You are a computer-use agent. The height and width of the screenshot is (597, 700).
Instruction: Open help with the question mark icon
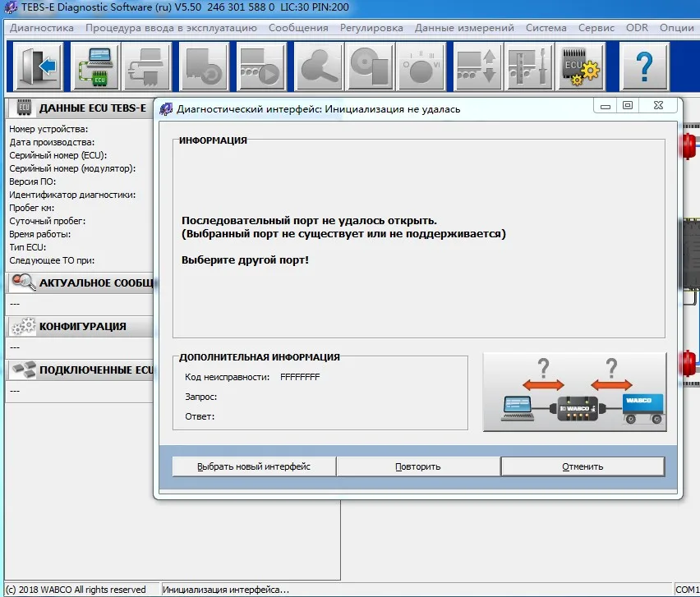point(643,66)
